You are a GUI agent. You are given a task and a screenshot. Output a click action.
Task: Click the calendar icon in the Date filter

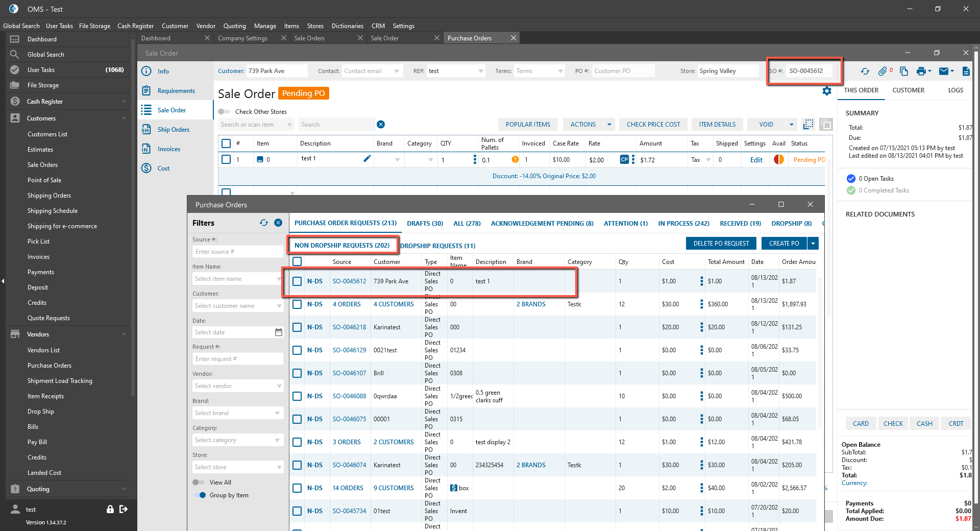click(x=279, y=332)
